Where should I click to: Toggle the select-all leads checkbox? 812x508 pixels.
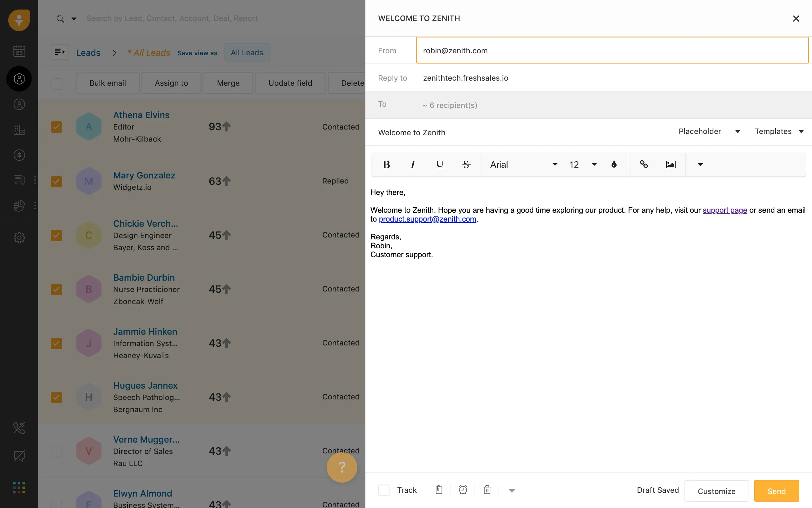[x=56, y=83]
